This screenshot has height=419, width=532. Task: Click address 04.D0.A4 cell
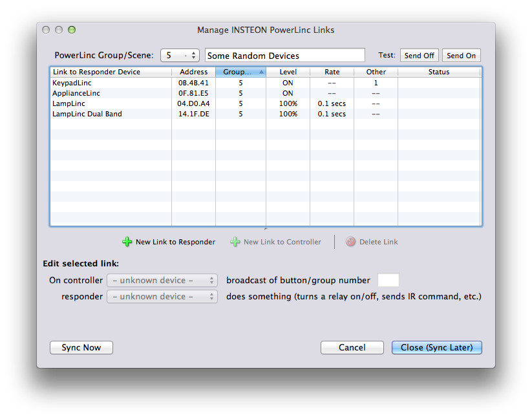pos(193,103)
